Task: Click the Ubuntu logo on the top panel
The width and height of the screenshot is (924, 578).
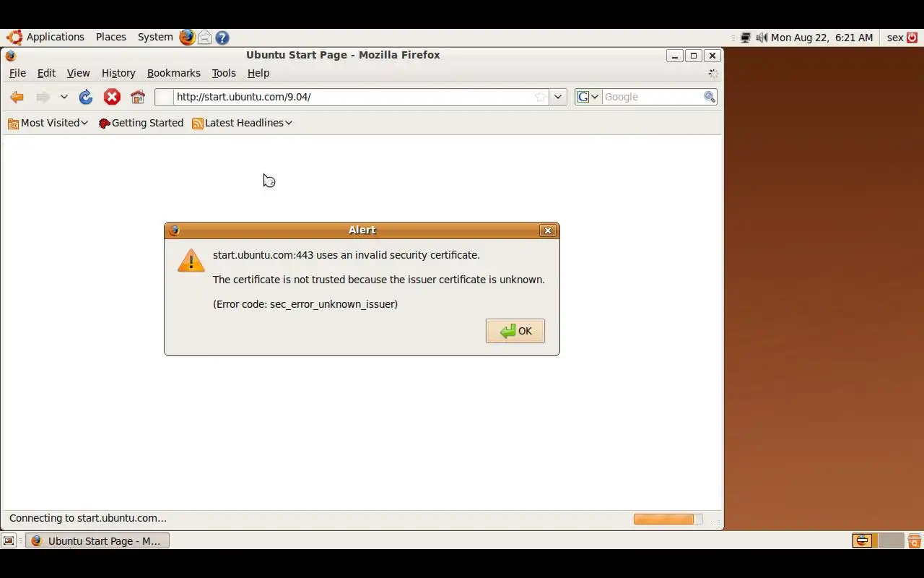Action: (14, 38)
